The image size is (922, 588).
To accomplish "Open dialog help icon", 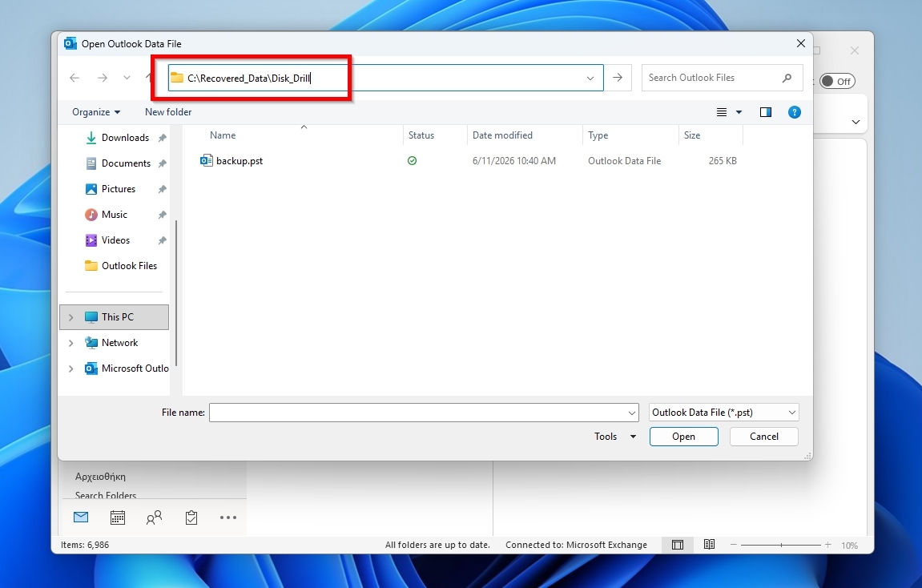I will [x=795, y=112].
